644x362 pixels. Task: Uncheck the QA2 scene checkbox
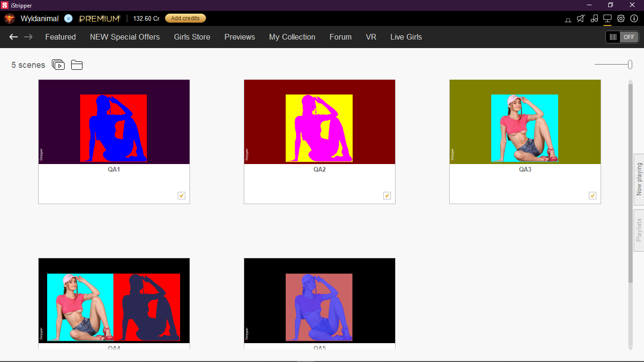coord(387,196)
